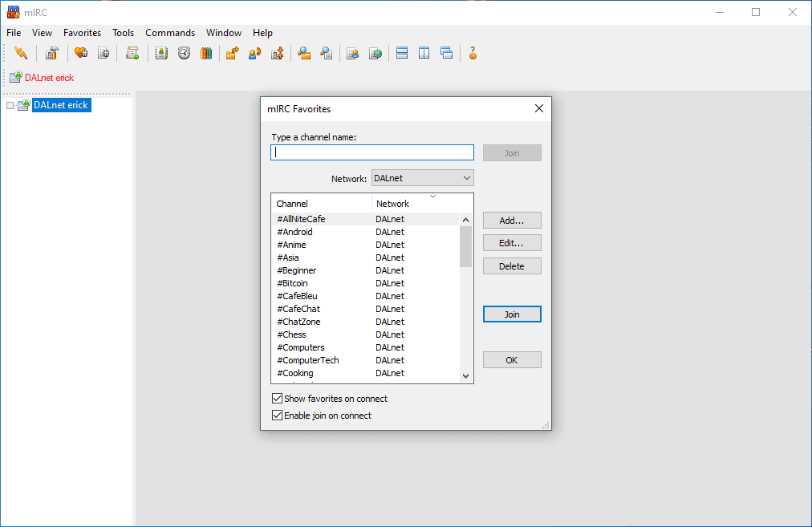Open the Channels List toolbar icon
The image size is (812, 527).
(x=104, y=53)
